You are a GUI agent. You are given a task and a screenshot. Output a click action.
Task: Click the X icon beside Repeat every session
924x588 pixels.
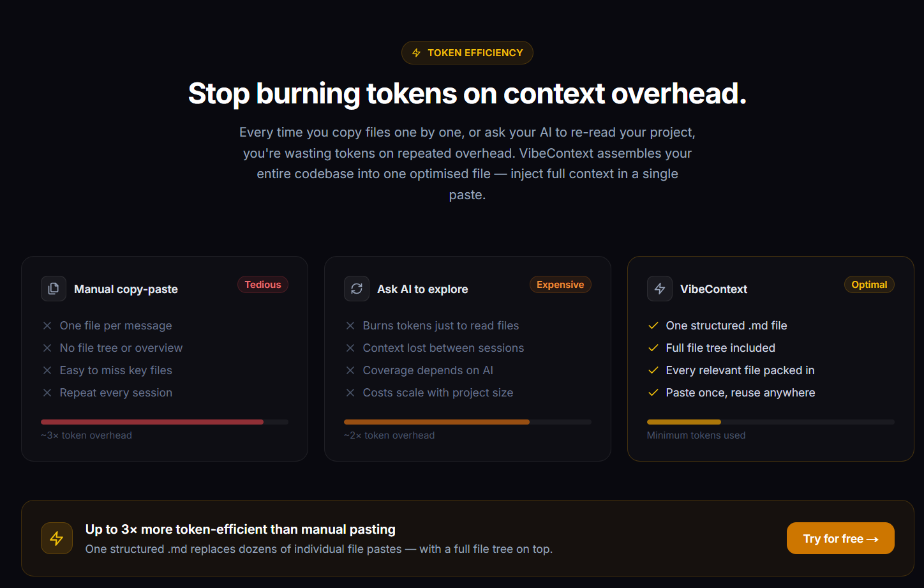(x=47, y=393)
